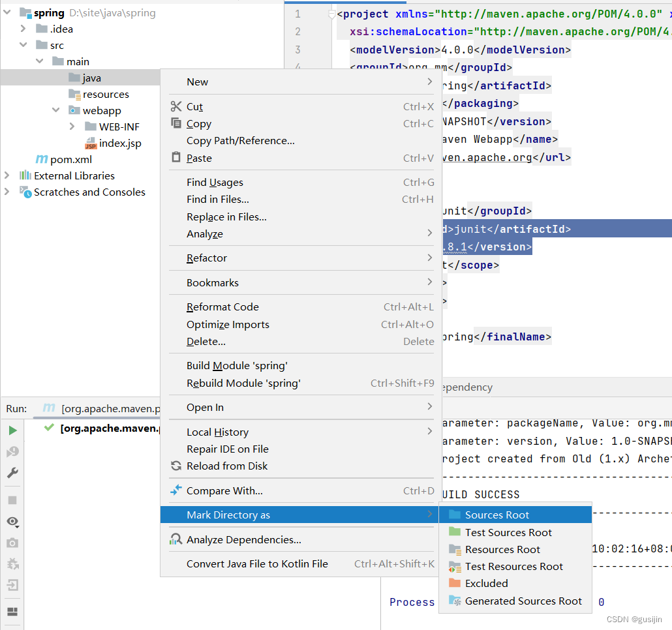Open the New submenu arrow
The width and height of the screenshot is (672, 630).
pyautogui.click(x=429, y=82)
